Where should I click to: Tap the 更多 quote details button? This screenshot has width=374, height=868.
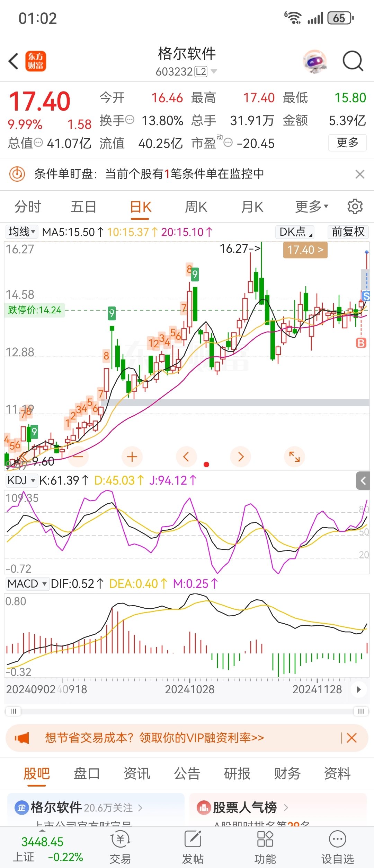[x=347, y=142]
